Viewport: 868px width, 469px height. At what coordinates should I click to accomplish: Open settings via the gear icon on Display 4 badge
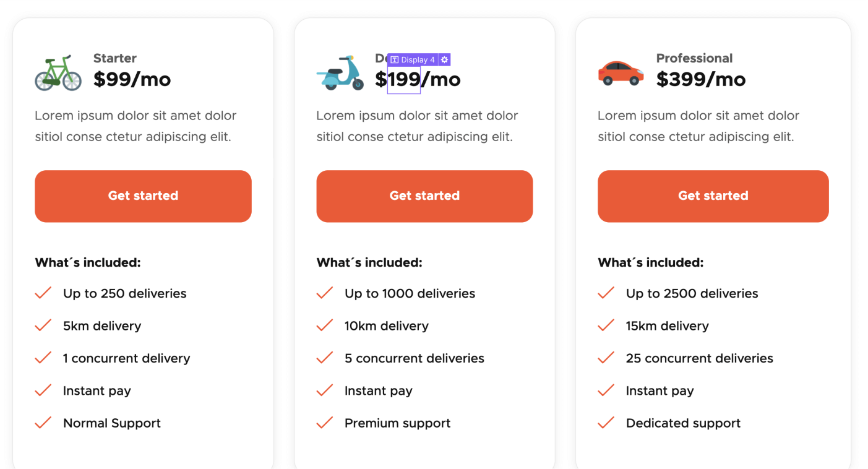click(x=443, y=59)
